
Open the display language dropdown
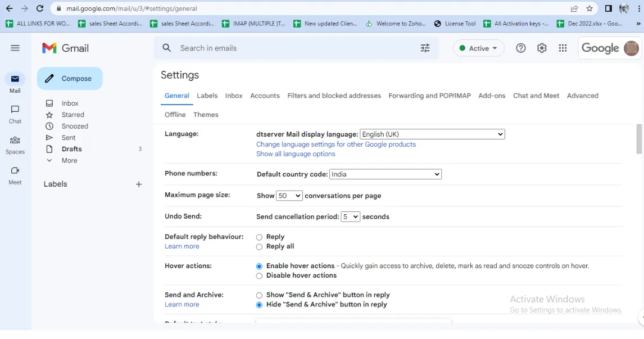(432, 134)
